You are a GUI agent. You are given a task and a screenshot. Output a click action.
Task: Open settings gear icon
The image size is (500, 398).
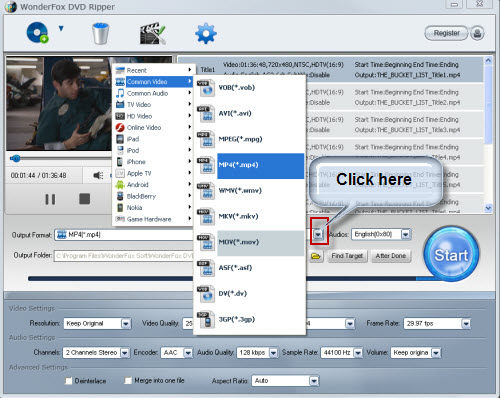pos(206,33)
